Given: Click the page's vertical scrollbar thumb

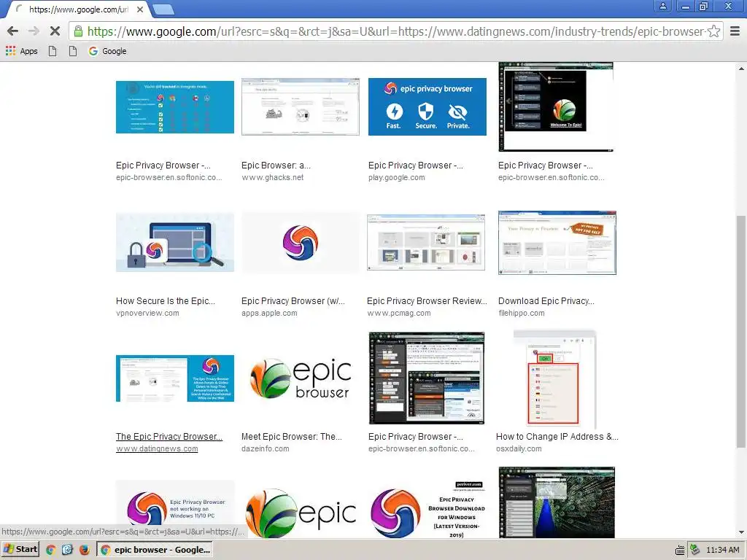Looking at the screenshot, I should click(x=741, y=332).
